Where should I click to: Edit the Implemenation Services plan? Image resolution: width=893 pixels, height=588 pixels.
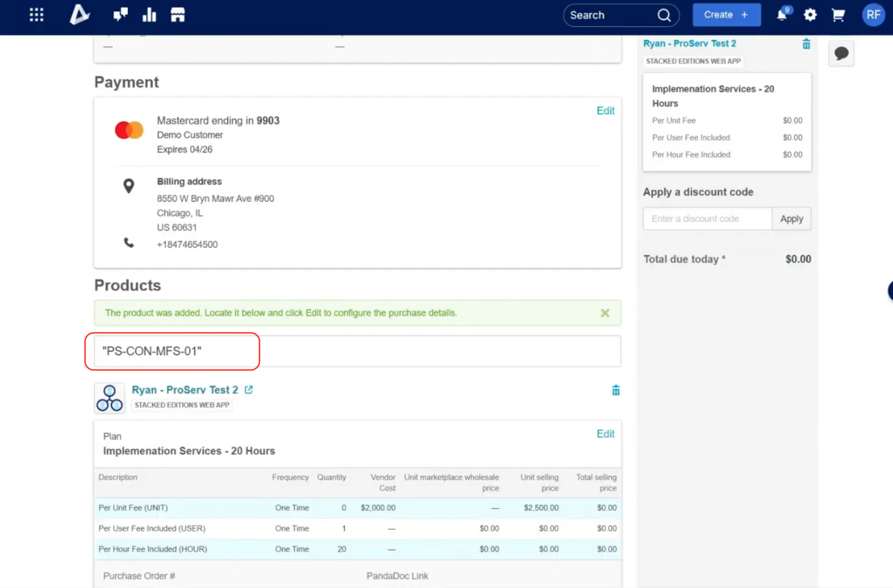pos(605,434)
